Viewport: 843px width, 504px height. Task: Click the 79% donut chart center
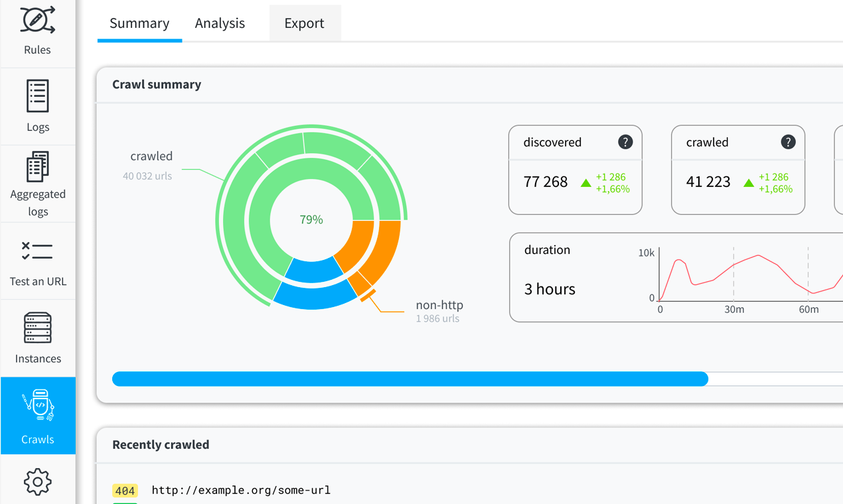(311, 220)
